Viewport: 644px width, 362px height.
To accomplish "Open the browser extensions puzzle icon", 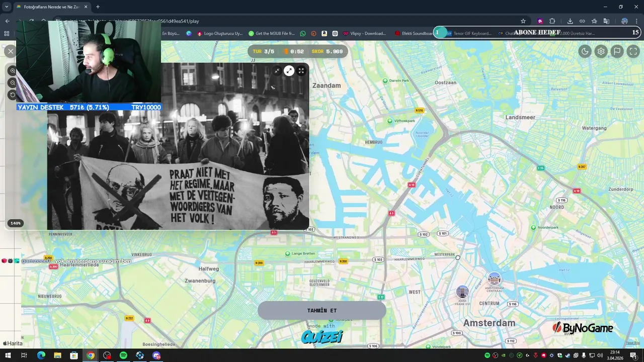I will (552, 21).
